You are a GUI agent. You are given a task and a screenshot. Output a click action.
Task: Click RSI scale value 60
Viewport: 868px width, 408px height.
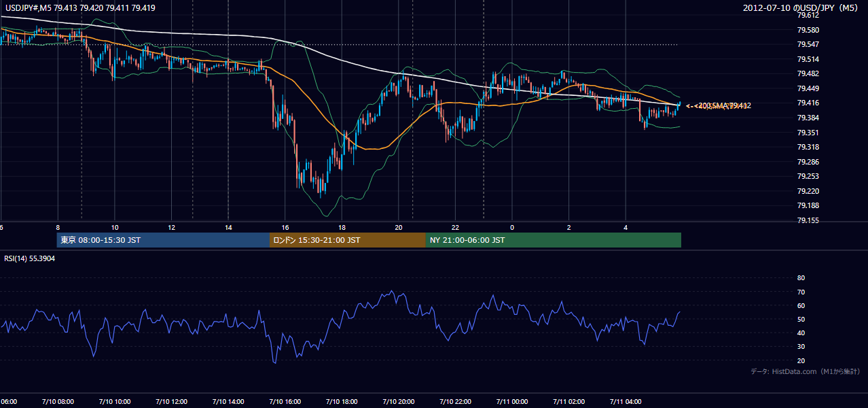point(801,305)
